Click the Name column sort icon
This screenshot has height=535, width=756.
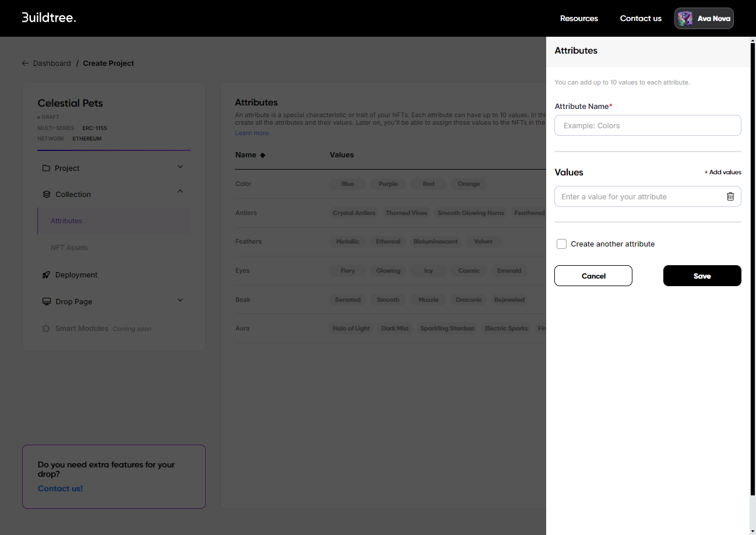(262, 155)
